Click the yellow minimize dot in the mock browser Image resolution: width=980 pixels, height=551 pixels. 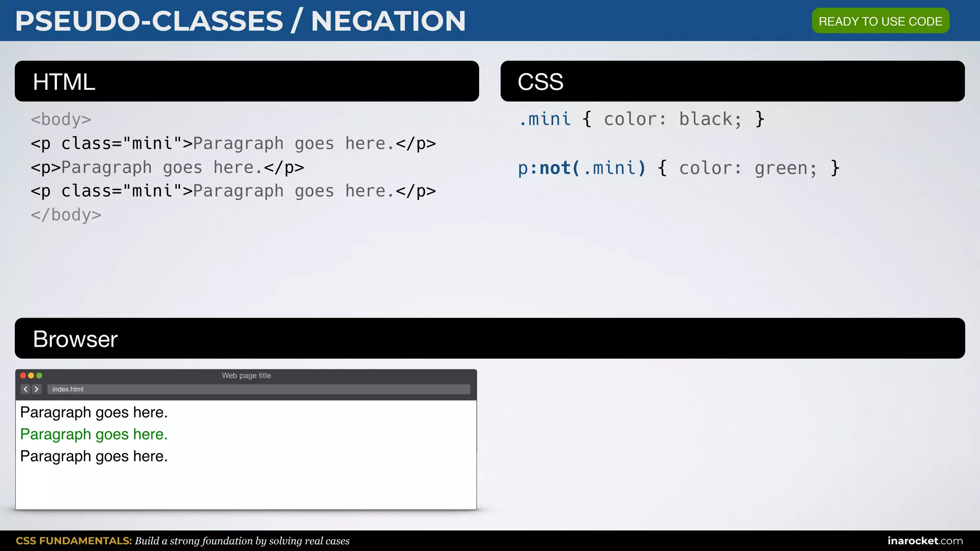[31, 376]
